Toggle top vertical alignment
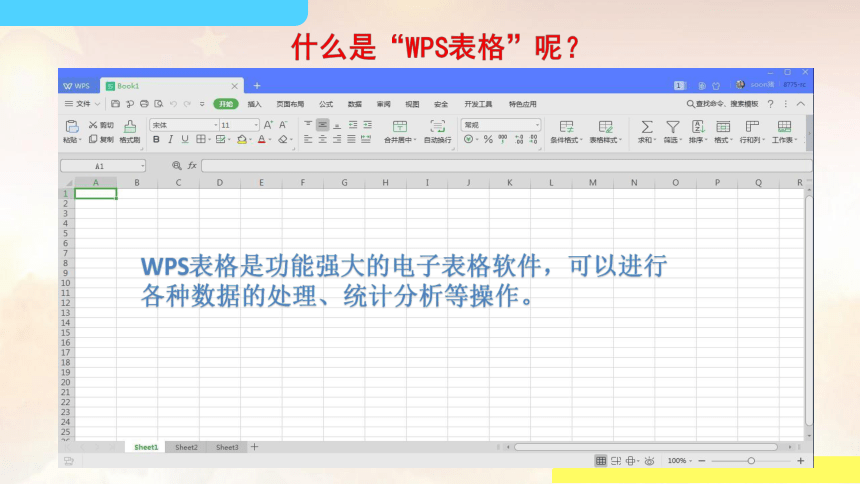This screenshot has width=860, height=484. [308, 125]
